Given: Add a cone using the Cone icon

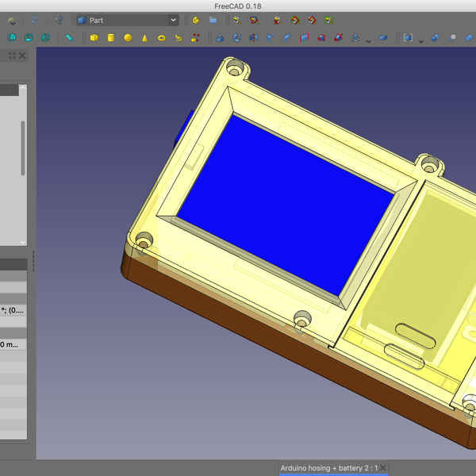Looking at the screenshot, I should (x=144, y=37).
